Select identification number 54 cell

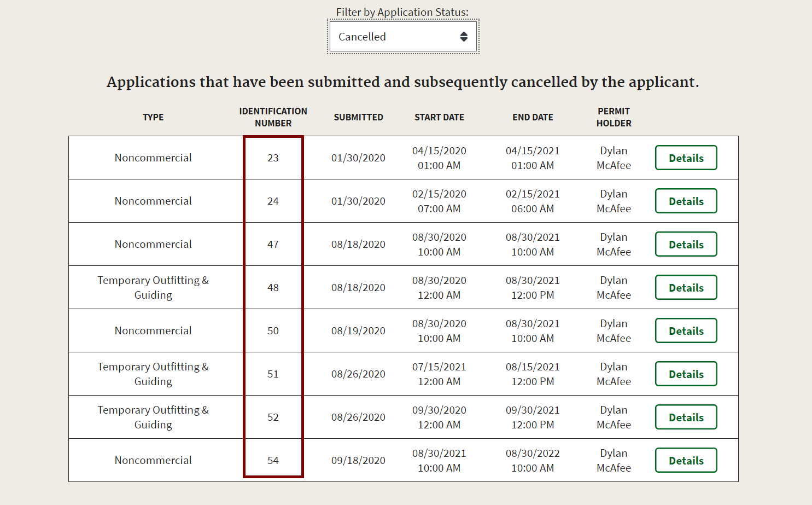pos(273,460)
